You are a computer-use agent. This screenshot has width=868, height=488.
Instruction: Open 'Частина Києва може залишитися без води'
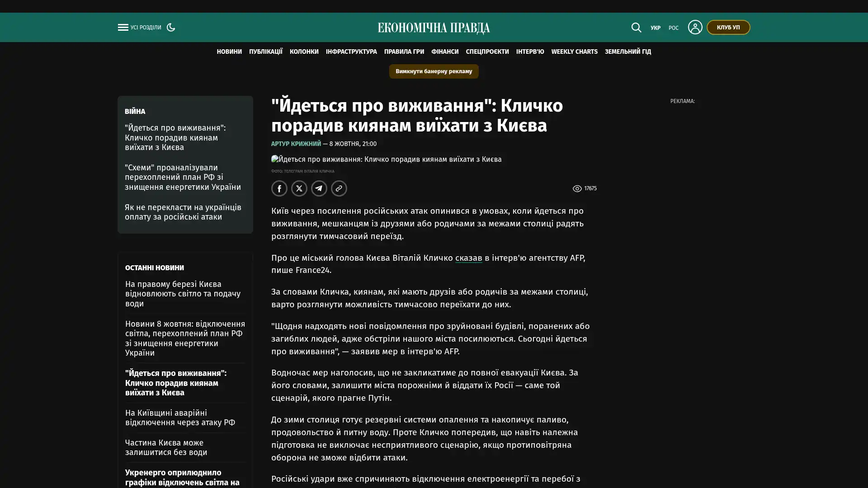(166, 447)
